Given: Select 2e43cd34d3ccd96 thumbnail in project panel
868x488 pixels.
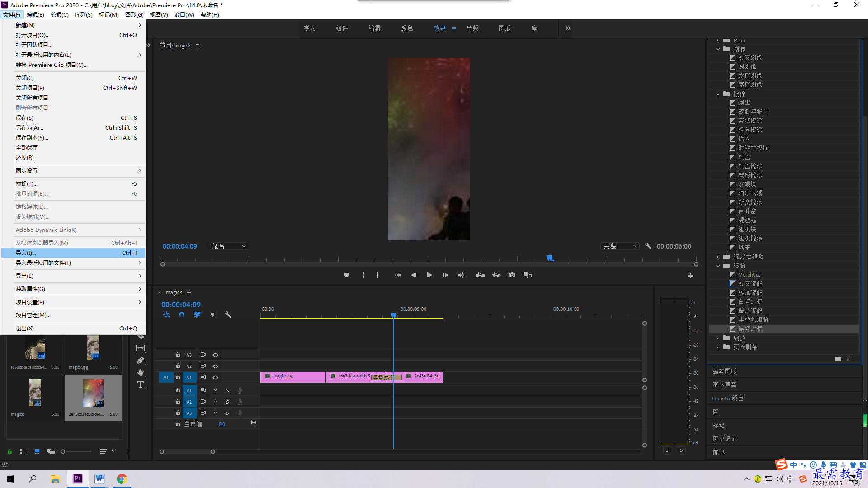Looking at the screenshot, I should click(x=93, y=393).
